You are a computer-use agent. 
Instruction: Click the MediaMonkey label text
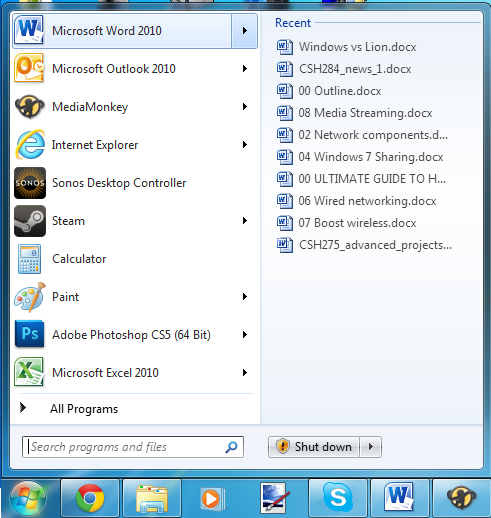pos(90,107)
